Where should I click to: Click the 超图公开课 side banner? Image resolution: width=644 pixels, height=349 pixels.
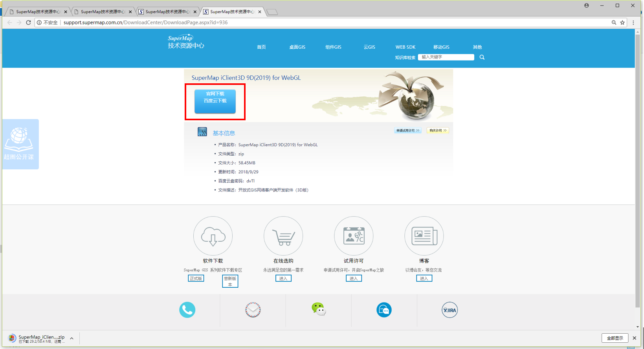[x=20, y=144]
